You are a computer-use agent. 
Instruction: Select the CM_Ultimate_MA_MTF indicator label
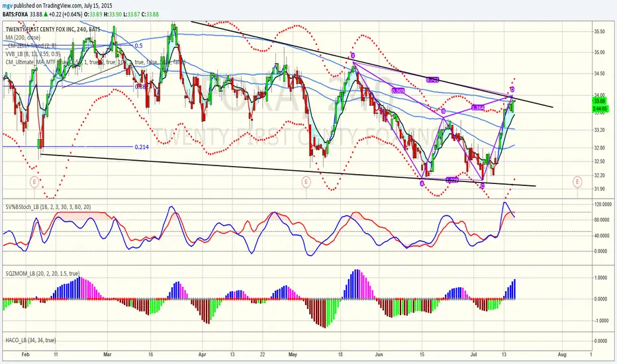(x=95, y=62)
